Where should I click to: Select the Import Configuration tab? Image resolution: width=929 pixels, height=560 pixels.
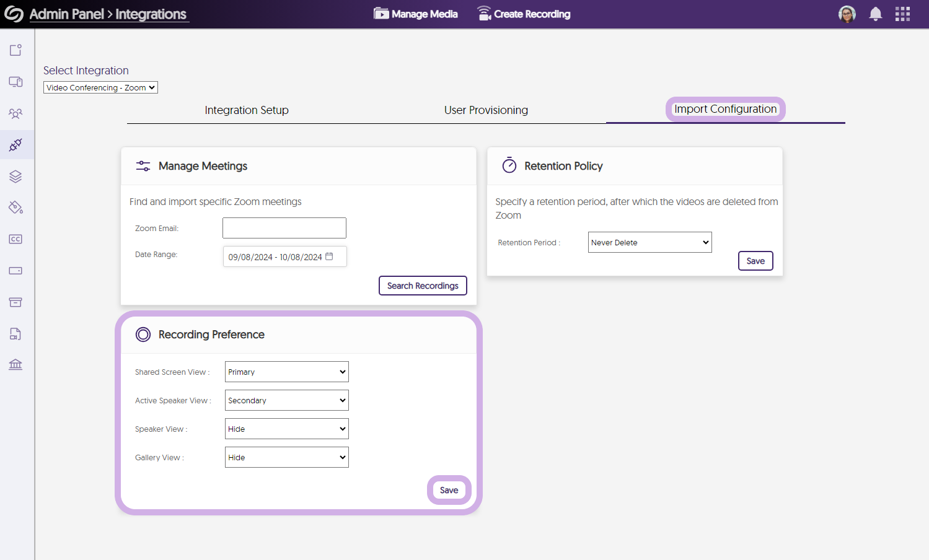725,109
